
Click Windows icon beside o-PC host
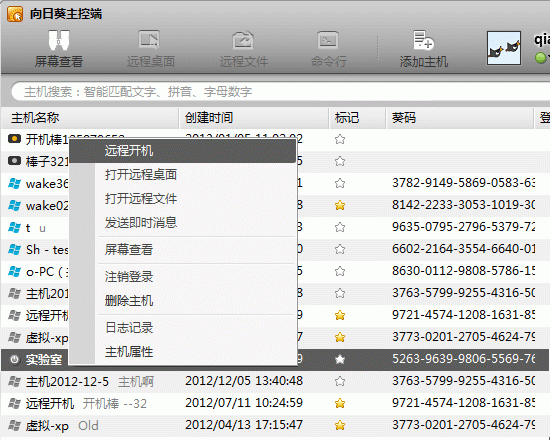tap(14, 271)
